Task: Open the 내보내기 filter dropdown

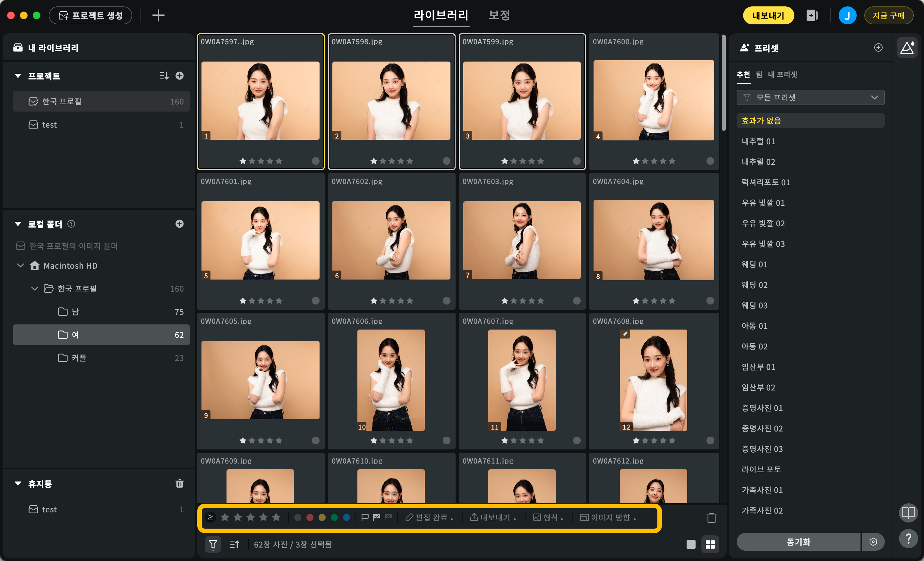Action: 493,517
